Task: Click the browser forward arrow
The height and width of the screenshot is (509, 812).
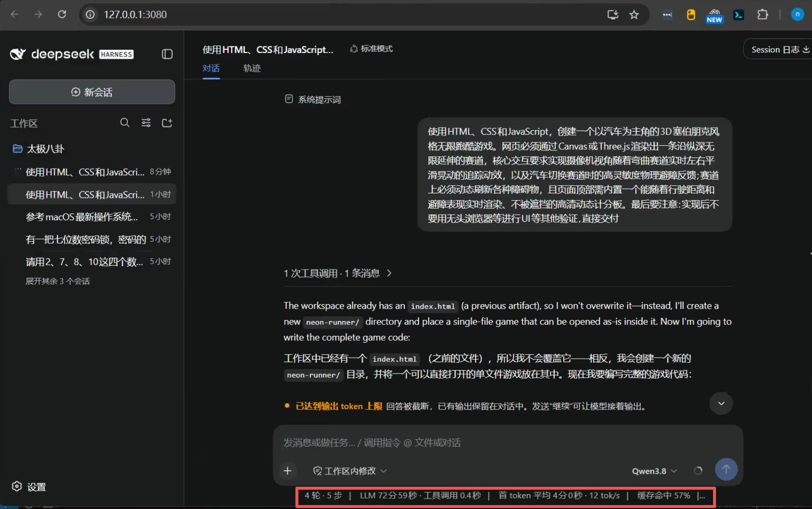Action: click(38, 14)
